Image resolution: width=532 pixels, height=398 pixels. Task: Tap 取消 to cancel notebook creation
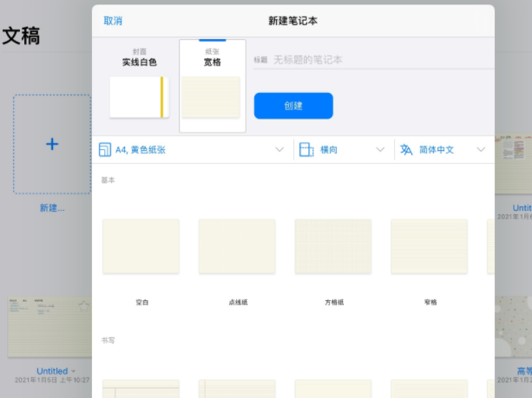(113, 20)
